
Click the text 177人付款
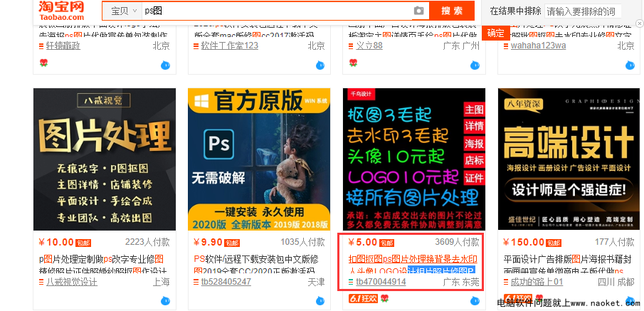[615, 242]
